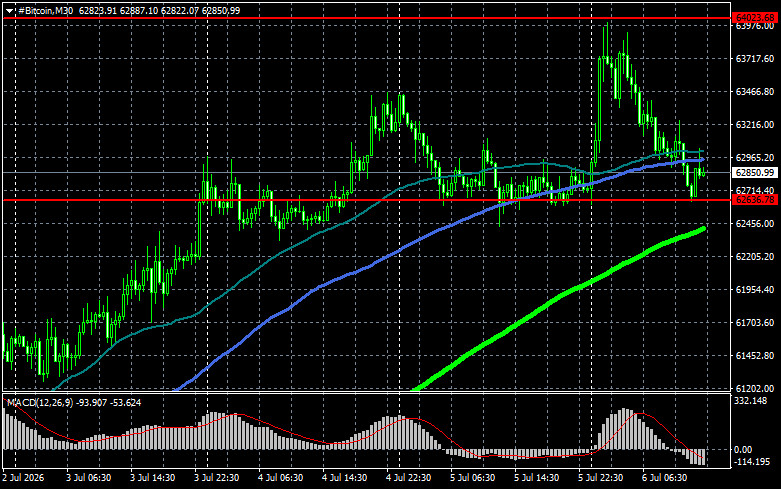Click MACD scale value 332.148
Viewport: 781px width, 489px height.
(x=751, y=400)
